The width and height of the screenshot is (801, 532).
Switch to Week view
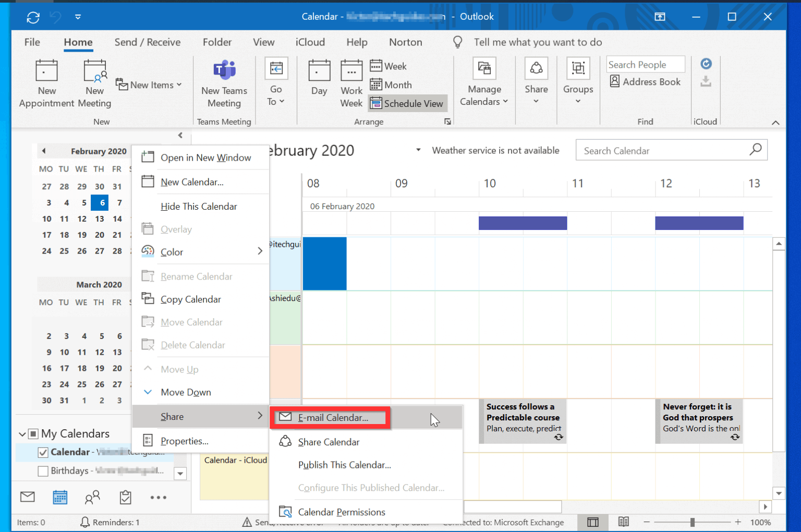coord(388,66)
